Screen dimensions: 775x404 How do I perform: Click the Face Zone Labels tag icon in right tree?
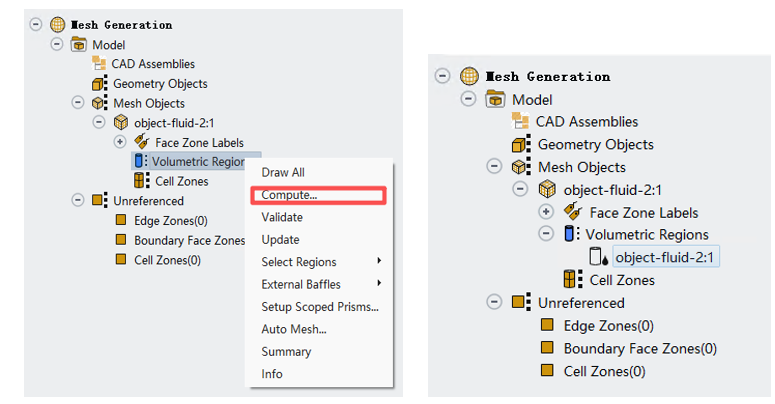pyautogui.click(x=573, y=212)
